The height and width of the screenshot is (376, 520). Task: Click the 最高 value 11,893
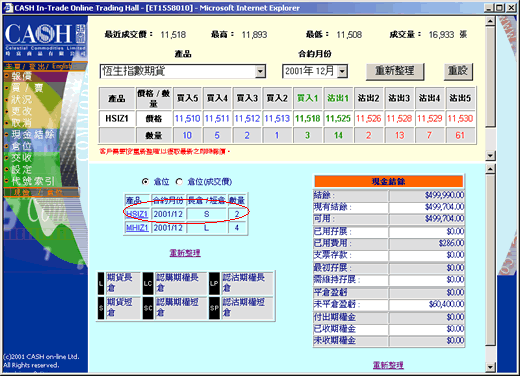pyautogui.click(x=254, y=35)
